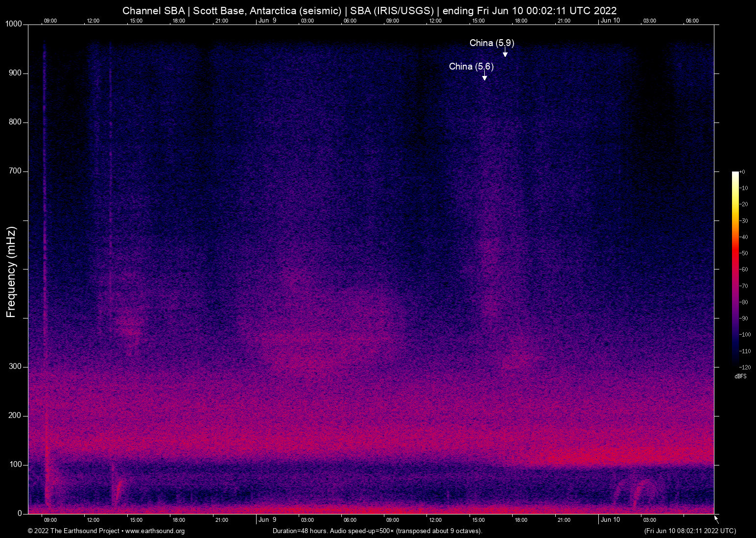This screenshot has width=756, height=538.
Task: Click the China (5.9) earthquake marker
Action: (x=492, y=43)
